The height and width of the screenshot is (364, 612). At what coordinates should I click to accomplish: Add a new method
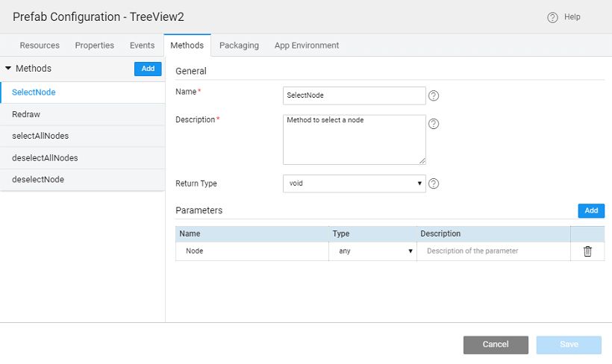[x=148, y=69]
